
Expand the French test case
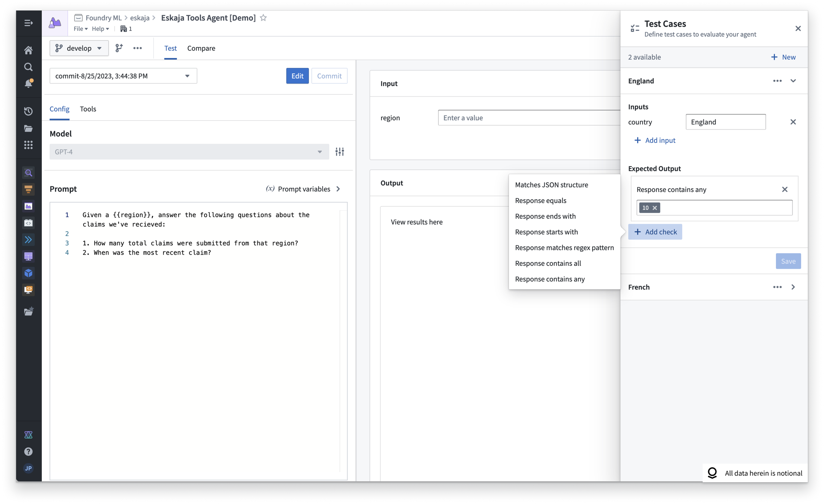793,287
